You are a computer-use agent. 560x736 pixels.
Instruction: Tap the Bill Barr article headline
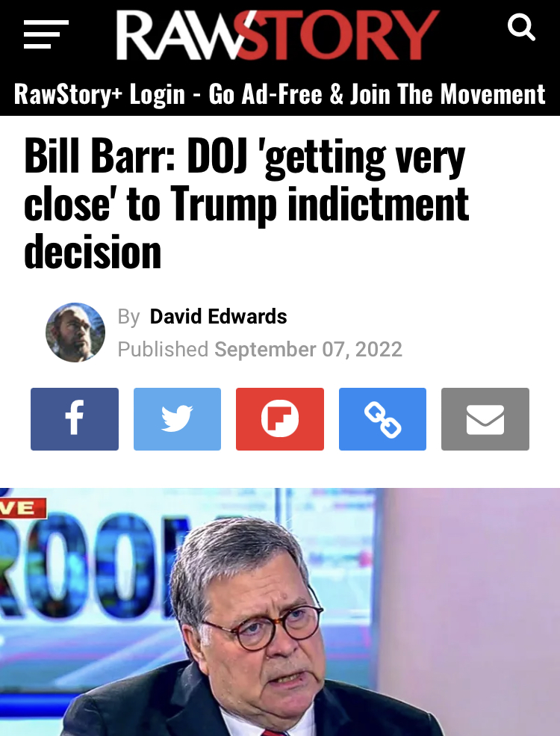pos(246,203)
